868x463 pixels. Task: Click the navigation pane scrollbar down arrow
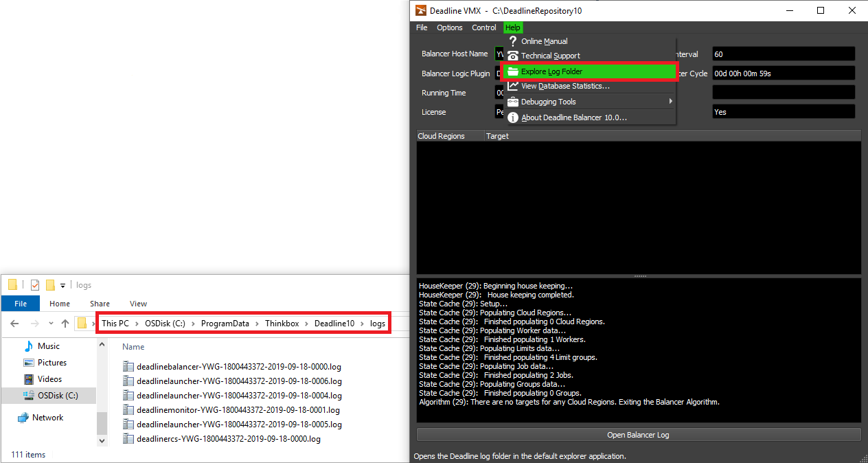point(102,440)
